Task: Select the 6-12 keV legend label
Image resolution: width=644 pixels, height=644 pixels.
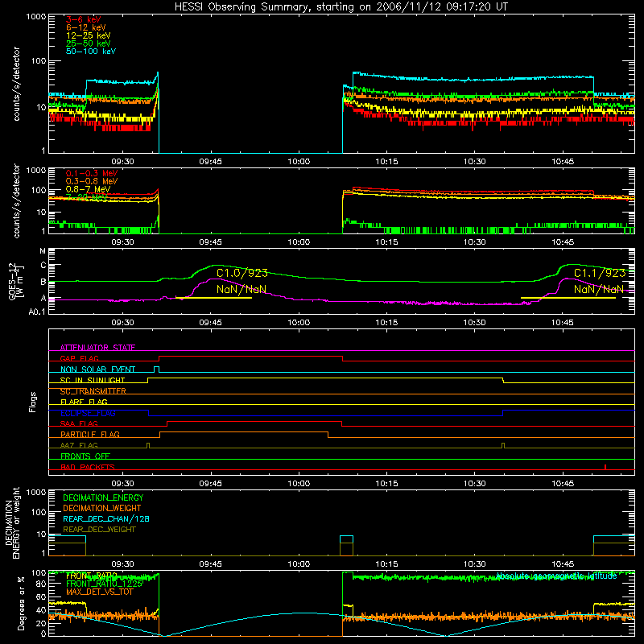Action: tap(86, 27)
